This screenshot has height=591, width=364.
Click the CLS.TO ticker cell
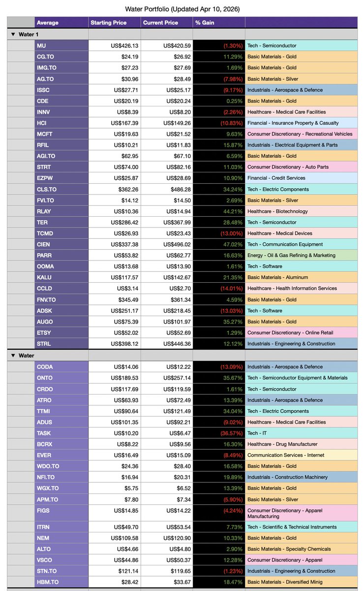click(62, 189)
